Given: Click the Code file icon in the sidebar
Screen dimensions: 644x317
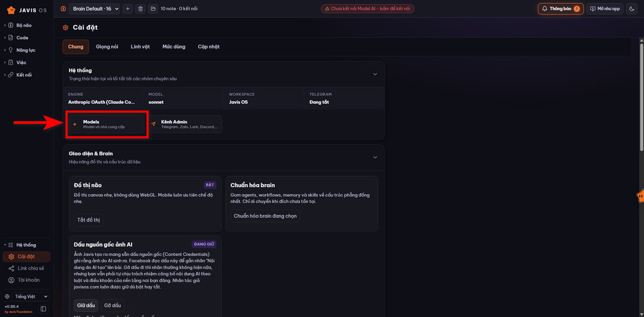Looking at the screenshot, I should [11, 38].
